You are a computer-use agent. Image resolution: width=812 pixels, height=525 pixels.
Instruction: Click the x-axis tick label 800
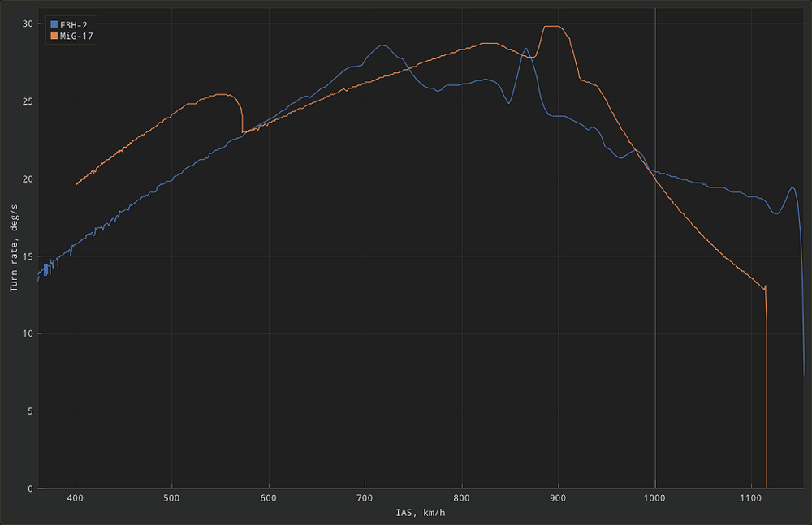tap(461, 498)
